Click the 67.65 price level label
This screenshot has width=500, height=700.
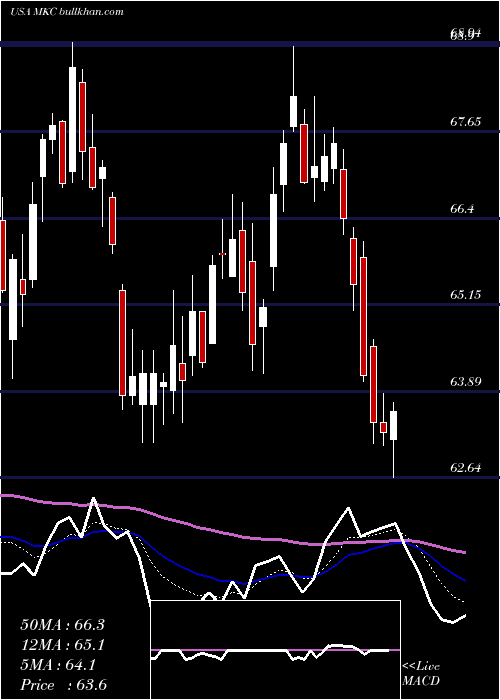click(x=466, y=121)
